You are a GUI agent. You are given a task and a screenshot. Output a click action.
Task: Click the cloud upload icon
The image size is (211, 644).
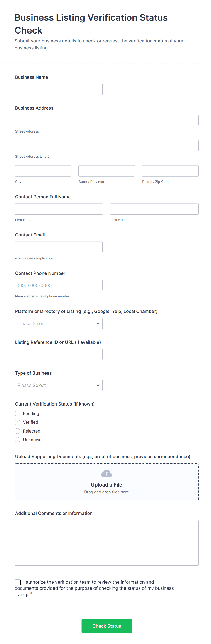point(106,473)
